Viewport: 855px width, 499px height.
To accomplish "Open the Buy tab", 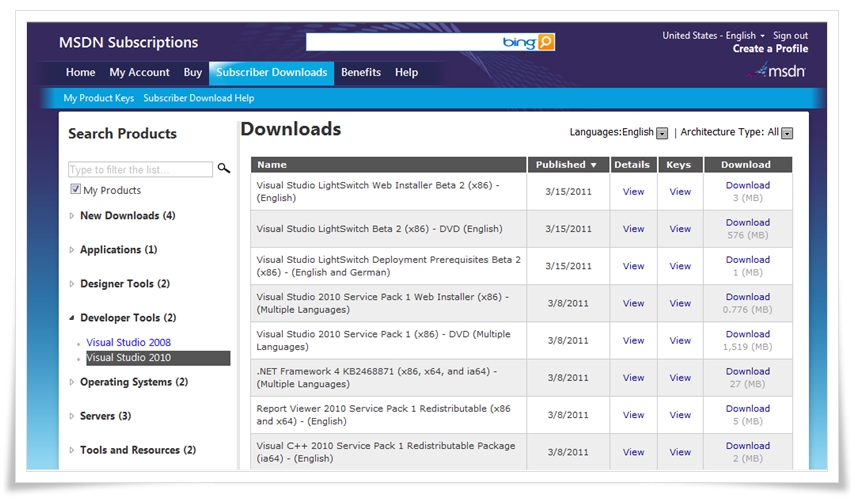I will (x=192, y=72).
